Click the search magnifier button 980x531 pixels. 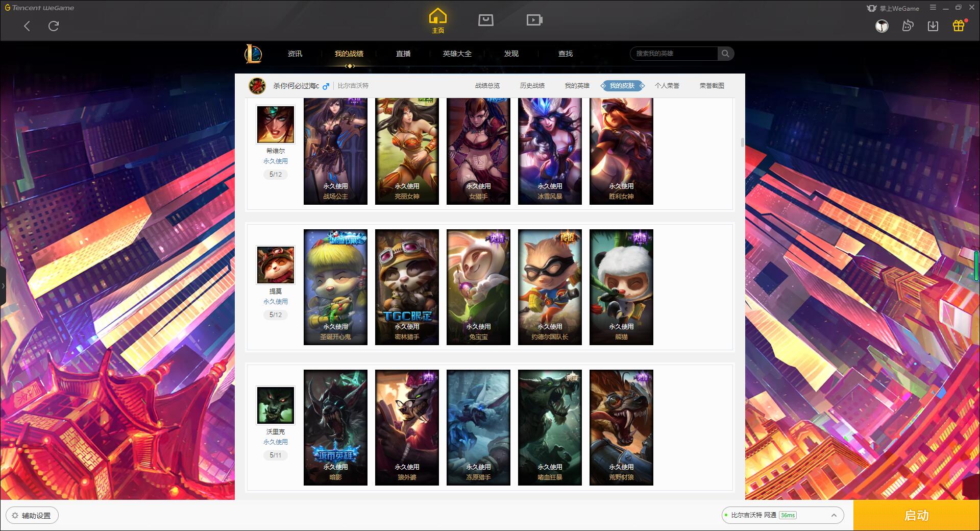(x=725, y=54)
